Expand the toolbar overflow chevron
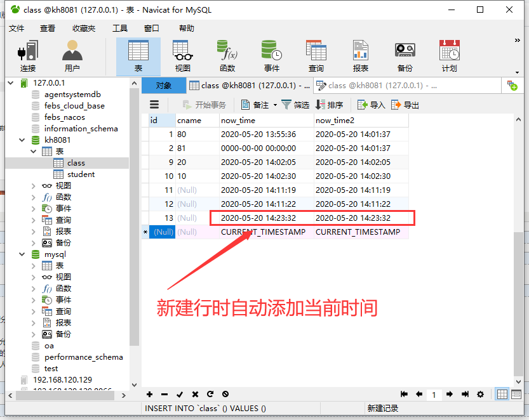Image resolution: width=529 pixels, height=420 pixels. (517, 41)
